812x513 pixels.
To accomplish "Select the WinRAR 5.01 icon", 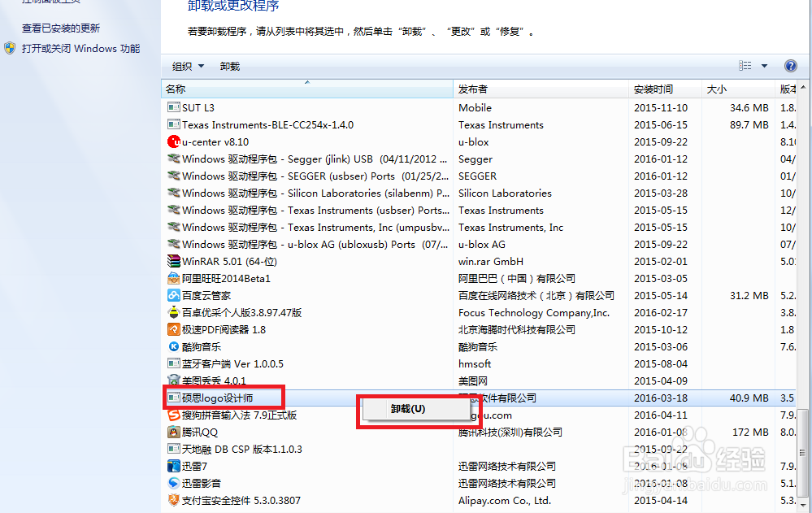I will (x=173, y=261).
